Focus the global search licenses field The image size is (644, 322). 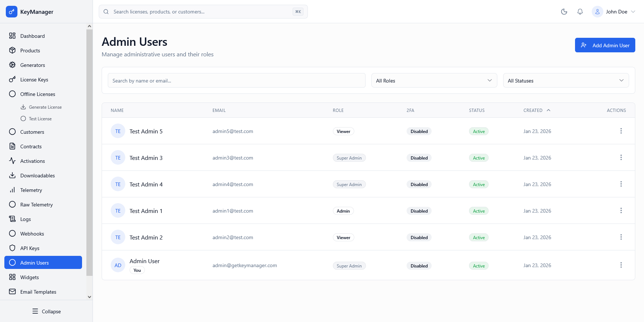203,12
